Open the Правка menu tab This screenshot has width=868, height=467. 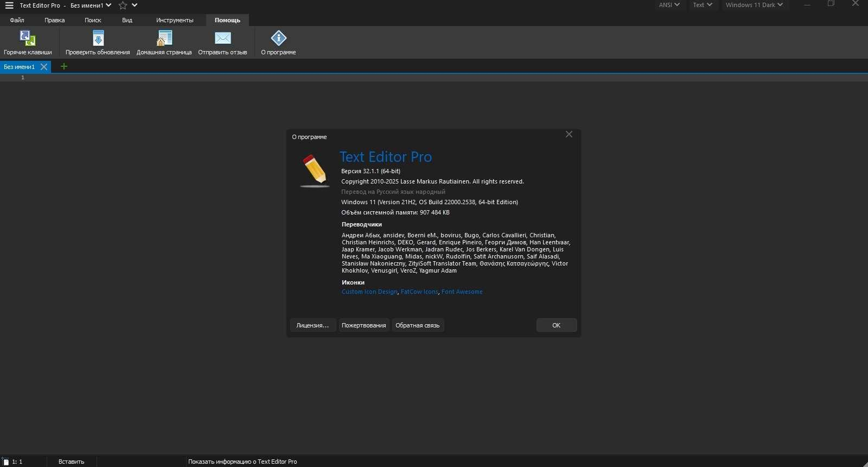point(54,20)
